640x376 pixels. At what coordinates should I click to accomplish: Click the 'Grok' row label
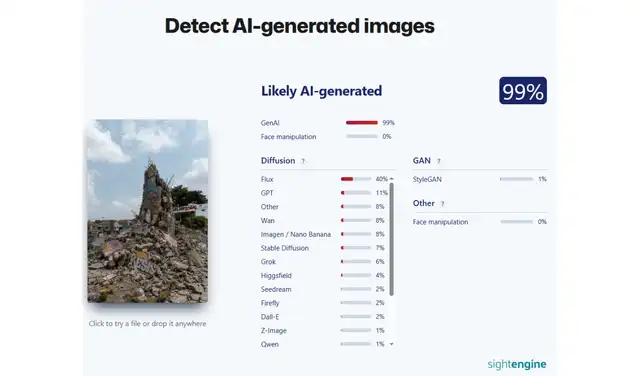click(x=268, y=262)
